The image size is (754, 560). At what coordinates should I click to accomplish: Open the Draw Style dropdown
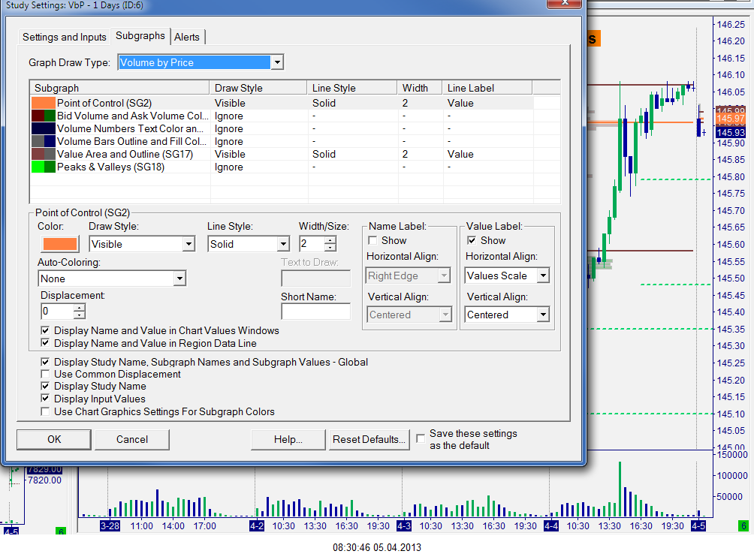188,244
